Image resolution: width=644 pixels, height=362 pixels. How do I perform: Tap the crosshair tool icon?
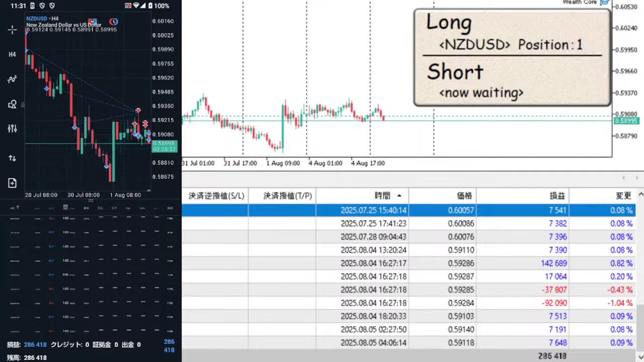coord(12,30)
